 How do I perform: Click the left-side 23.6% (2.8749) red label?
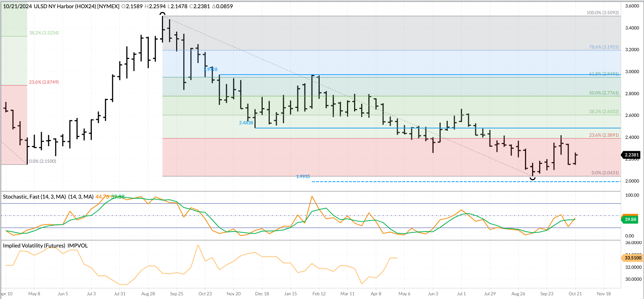44,82
